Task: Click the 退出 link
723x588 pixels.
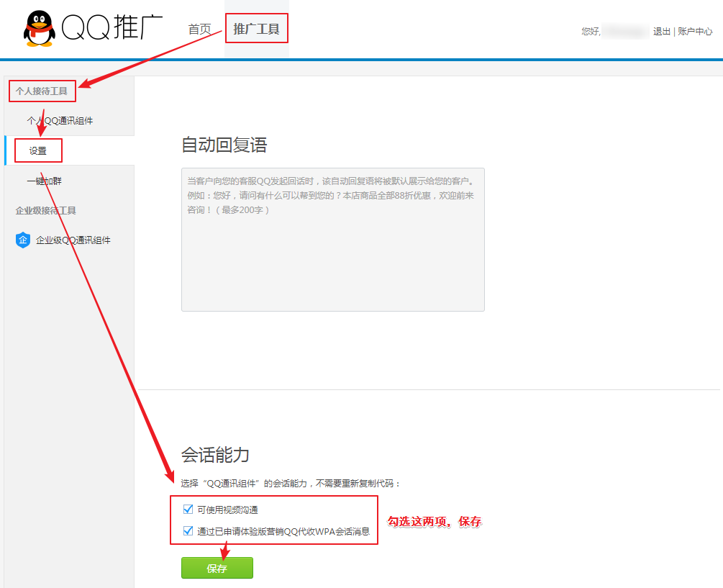Action: (x=662, y=32)
